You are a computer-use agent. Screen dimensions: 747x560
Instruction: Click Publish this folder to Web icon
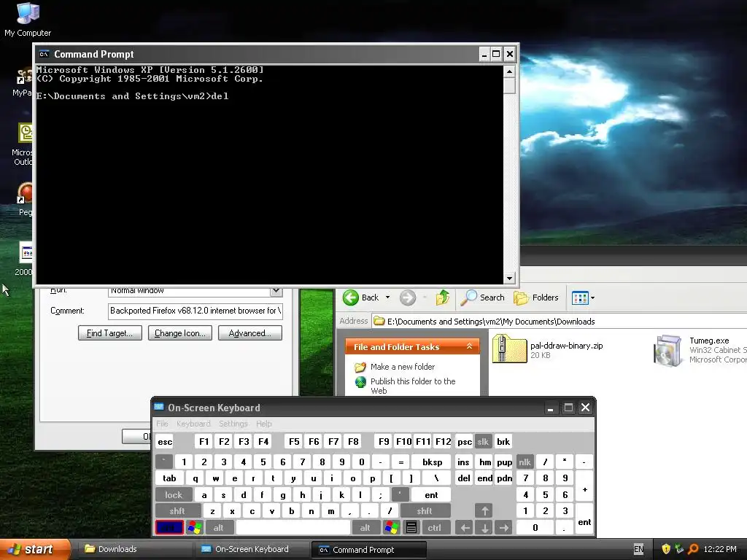point(360,382)
